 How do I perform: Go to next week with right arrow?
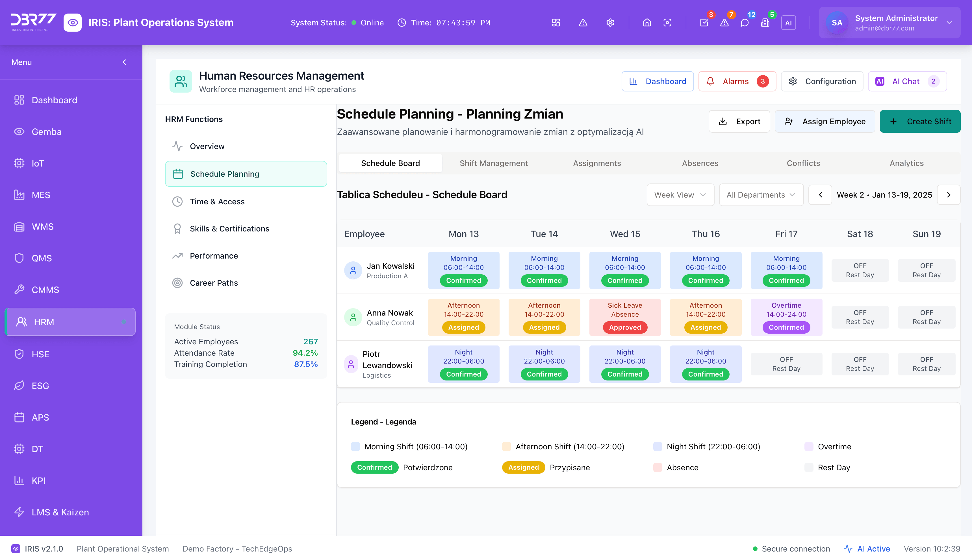pos(949,194)
